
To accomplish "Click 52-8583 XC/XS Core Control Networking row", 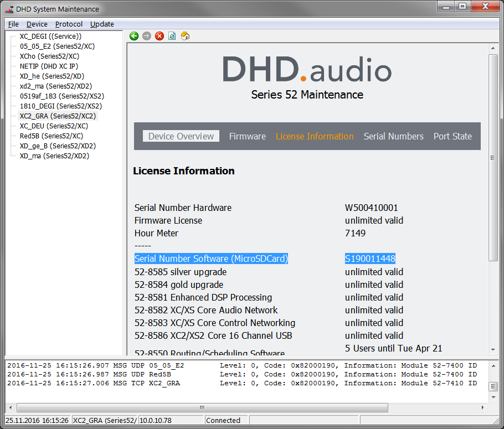I will click(x=269, y=323).
